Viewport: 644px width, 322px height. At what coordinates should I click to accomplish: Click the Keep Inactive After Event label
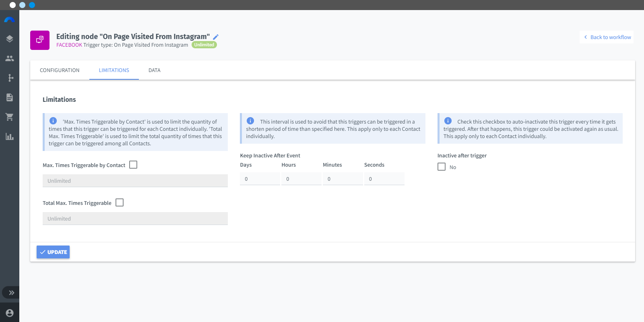(270, 155)
